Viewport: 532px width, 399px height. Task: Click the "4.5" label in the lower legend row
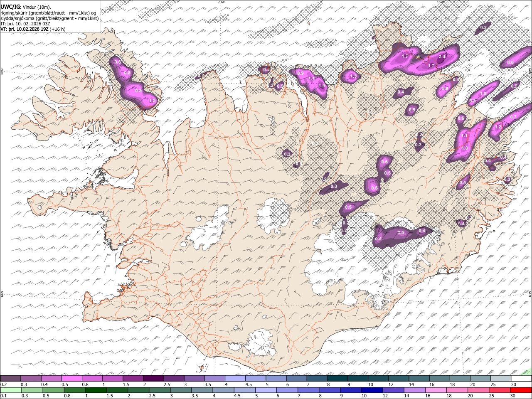(x=237, y=396)
